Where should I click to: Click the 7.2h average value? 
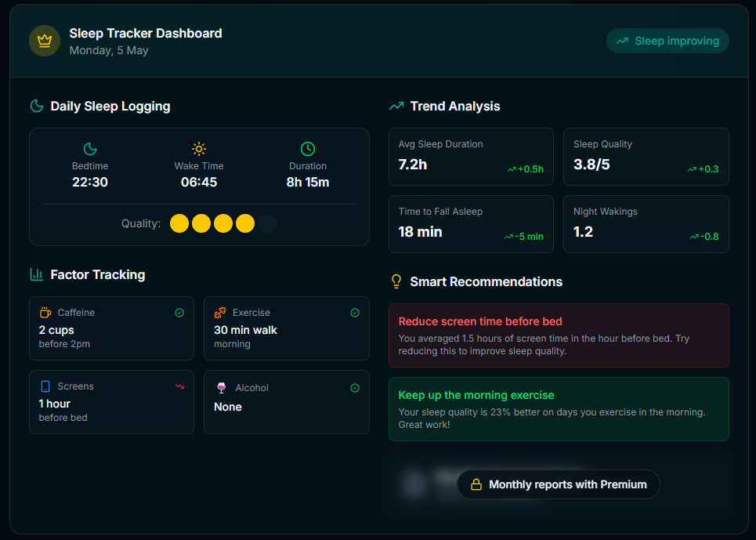point(413,165)
